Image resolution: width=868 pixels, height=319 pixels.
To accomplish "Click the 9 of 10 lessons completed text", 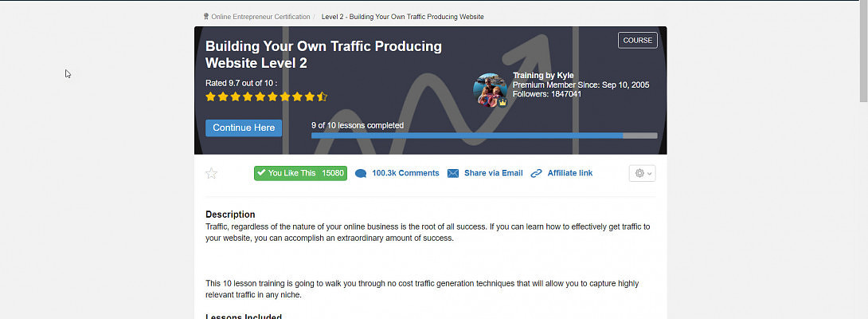I will [x=358, y=125].
